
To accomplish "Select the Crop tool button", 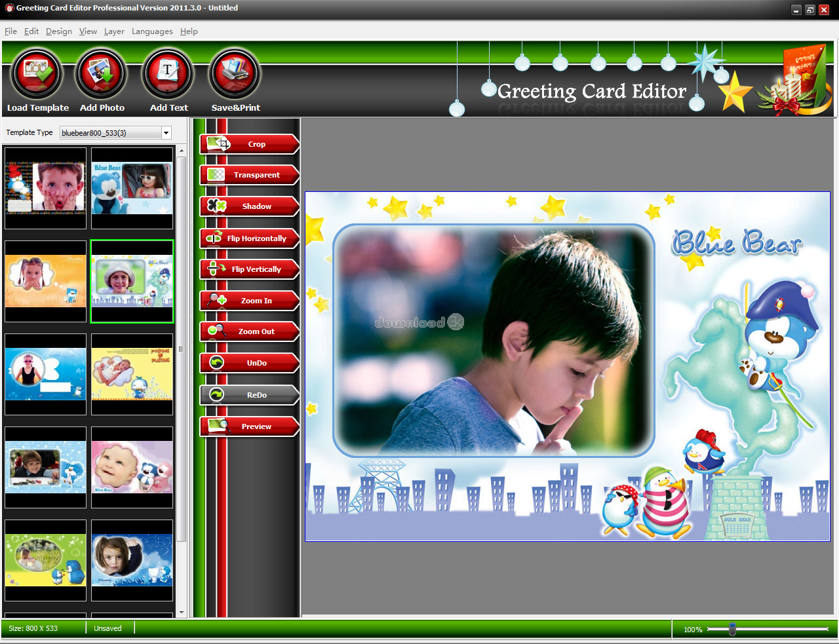I will 249,144.
